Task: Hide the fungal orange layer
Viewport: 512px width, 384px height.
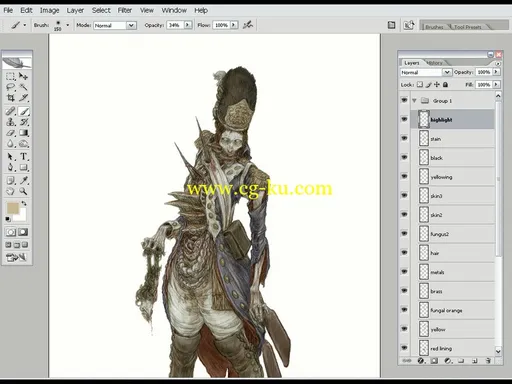Action: (404, 310)
